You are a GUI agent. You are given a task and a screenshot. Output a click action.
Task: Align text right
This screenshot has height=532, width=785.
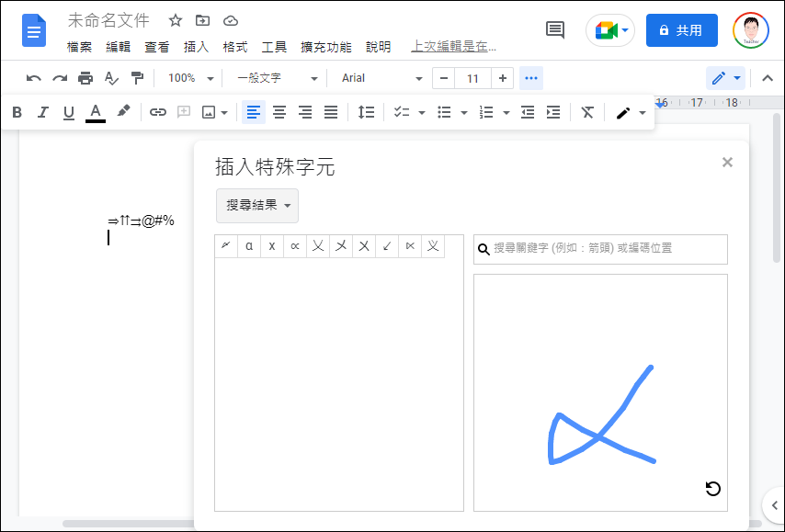[x=305, y=112]
